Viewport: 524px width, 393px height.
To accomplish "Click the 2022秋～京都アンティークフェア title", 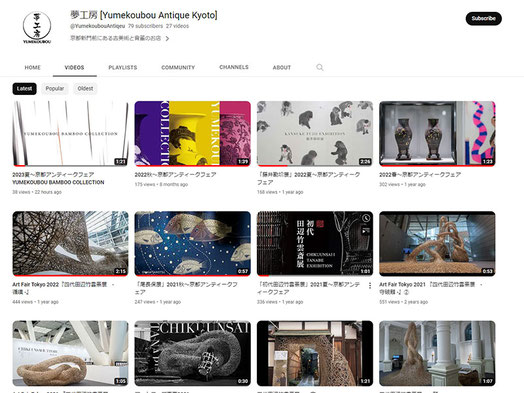I will pos(175,174).
